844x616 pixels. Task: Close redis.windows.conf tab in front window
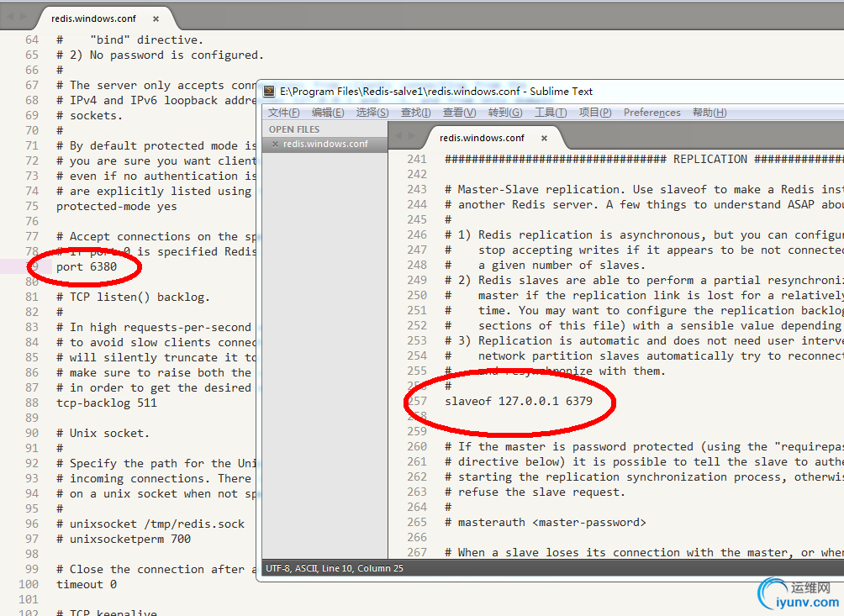(x=544, y=139)
